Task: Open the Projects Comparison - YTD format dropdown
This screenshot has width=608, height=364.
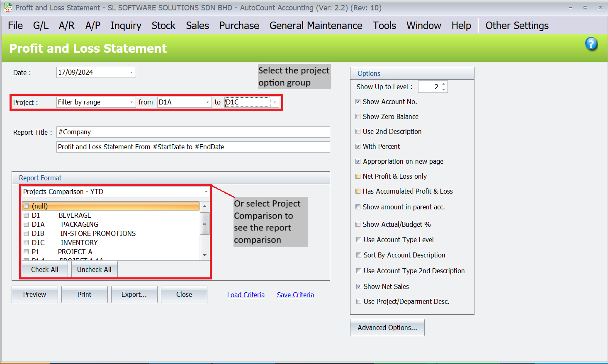Action: click(206, 192)
